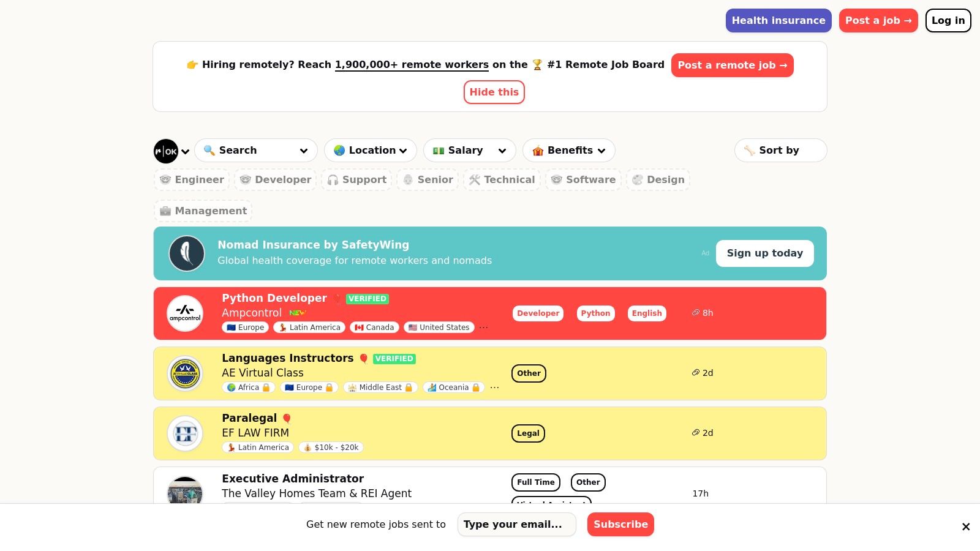Open the Location dropdown
The image size is (980, 551).
pyautogui.click(x=370, y=151)
